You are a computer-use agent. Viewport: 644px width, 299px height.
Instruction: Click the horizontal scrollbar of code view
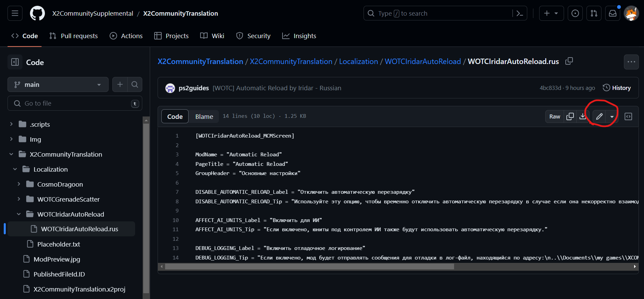pos(309,267)
